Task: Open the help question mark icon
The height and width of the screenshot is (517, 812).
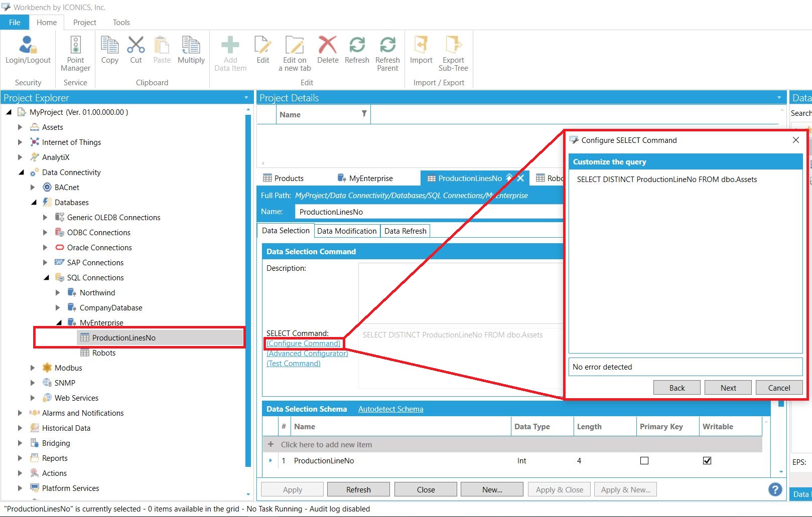Action: pos(775,489)
